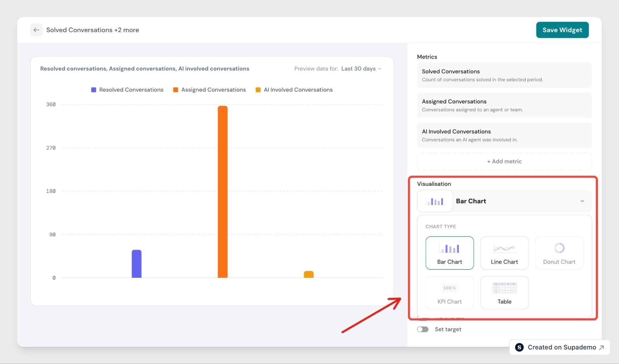Enable the Set target toggle

coord(423,329)
